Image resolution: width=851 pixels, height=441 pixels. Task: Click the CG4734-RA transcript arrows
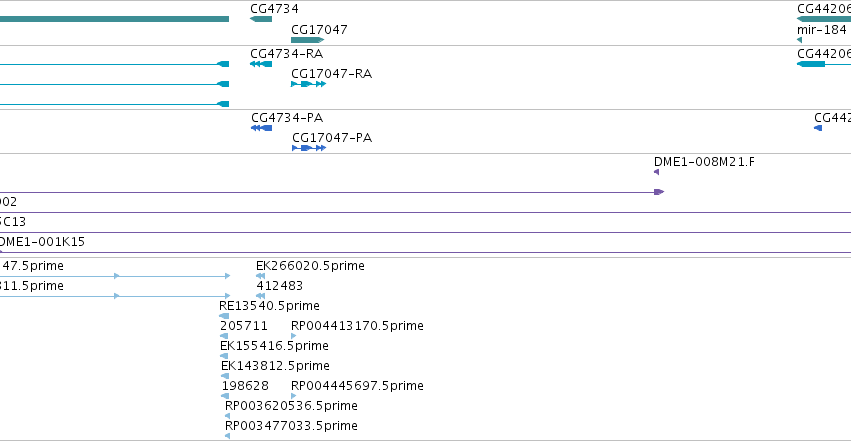(261, 64)
